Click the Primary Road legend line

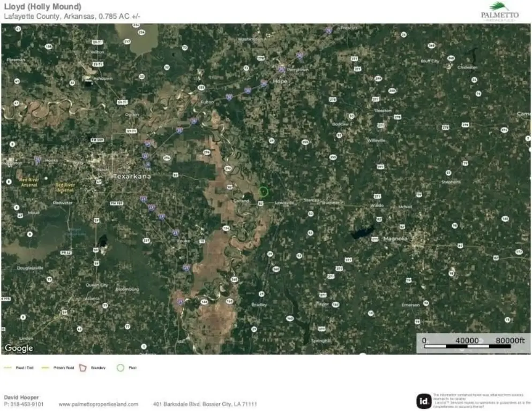(x=45, y=368)
